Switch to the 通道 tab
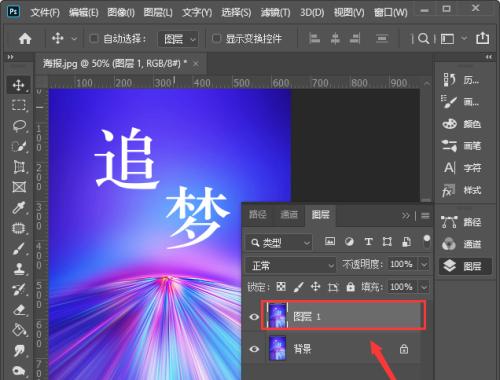500x380 pixels. 289,215
